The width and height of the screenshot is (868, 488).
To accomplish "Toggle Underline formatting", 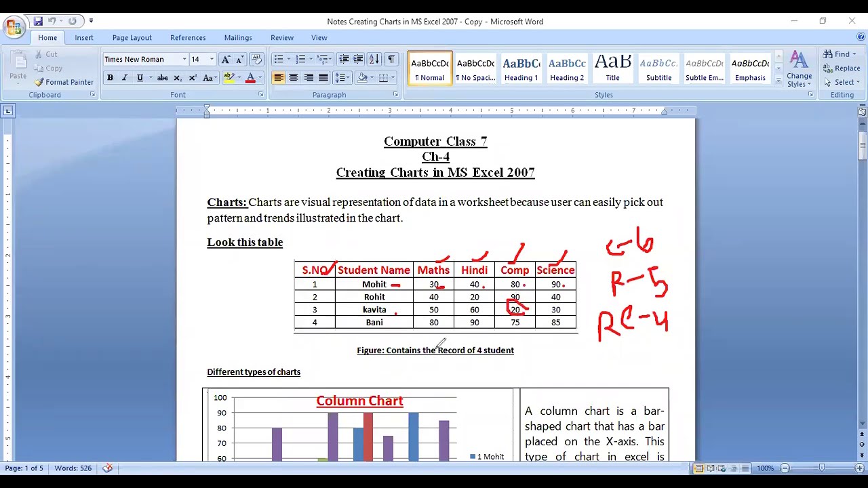I will [x=140, y=78].
